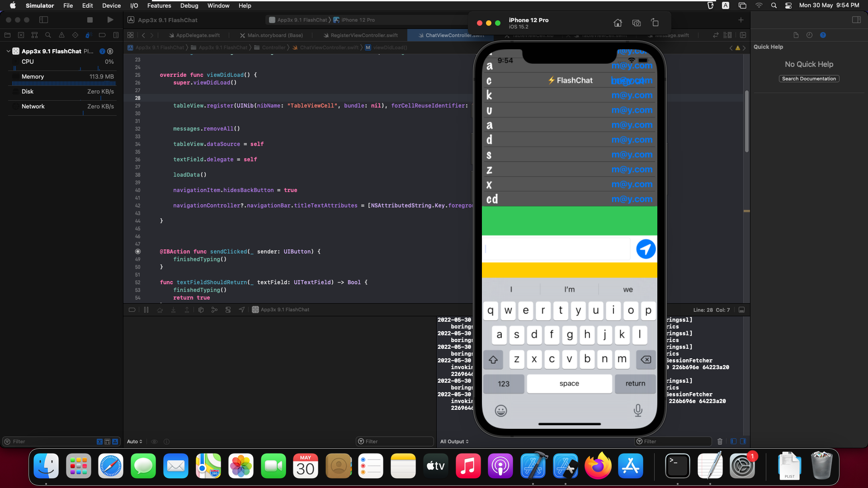Open the Auto variables view dropdown
868x488 pixels.
tap(135, 441)
